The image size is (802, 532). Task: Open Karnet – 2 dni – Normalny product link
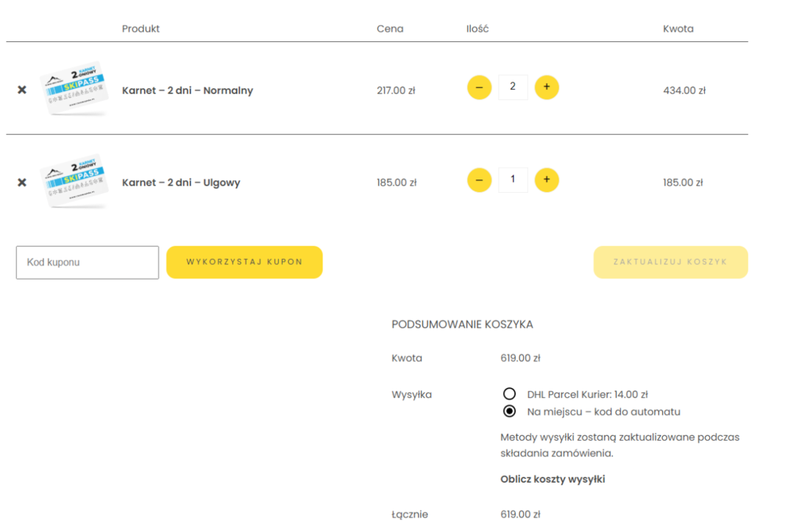(187, 91)
